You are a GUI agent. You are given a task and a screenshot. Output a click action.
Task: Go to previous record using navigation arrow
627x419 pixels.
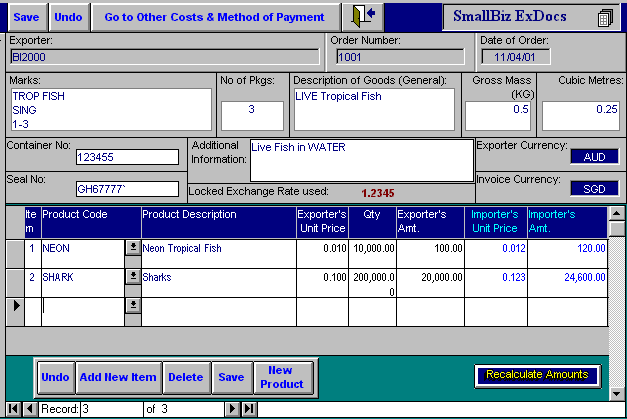click(29, 409)
